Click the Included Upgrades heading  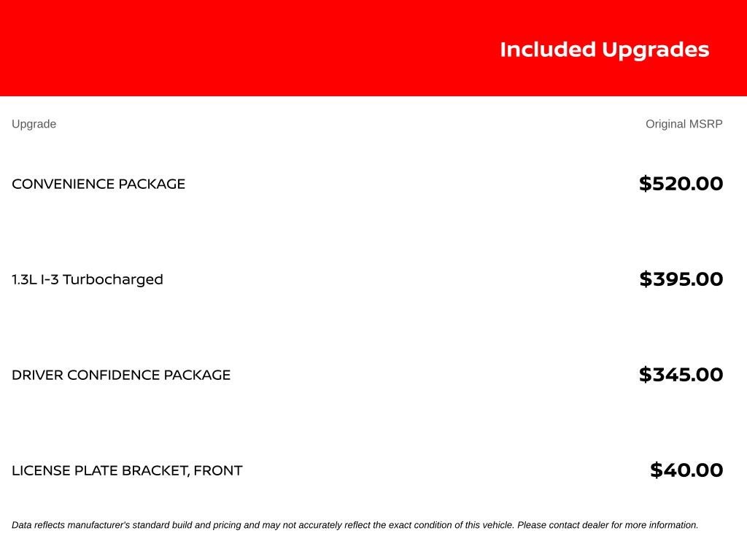[x=605, y=50]
